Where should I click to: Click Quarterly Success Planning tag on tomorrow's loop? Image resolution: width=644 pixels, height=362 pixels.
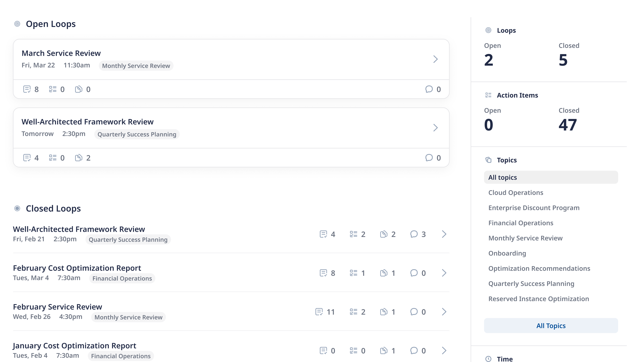point(137,134)
